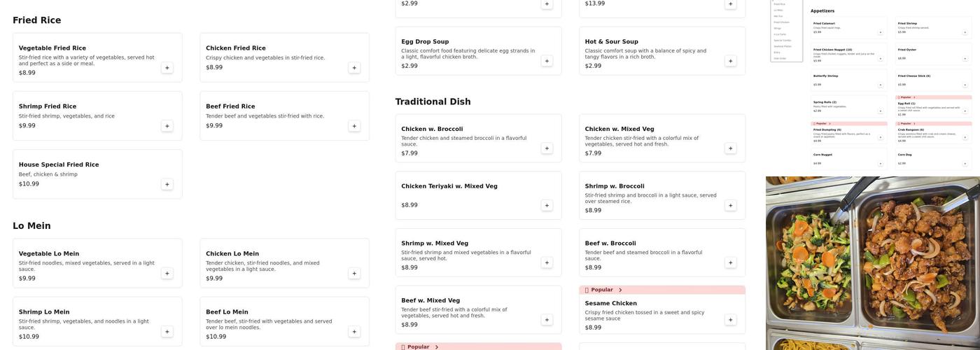Expand the Popular tag at bottom of Traditional Dish
980x350 pixels.
click(x=436, y=347)
